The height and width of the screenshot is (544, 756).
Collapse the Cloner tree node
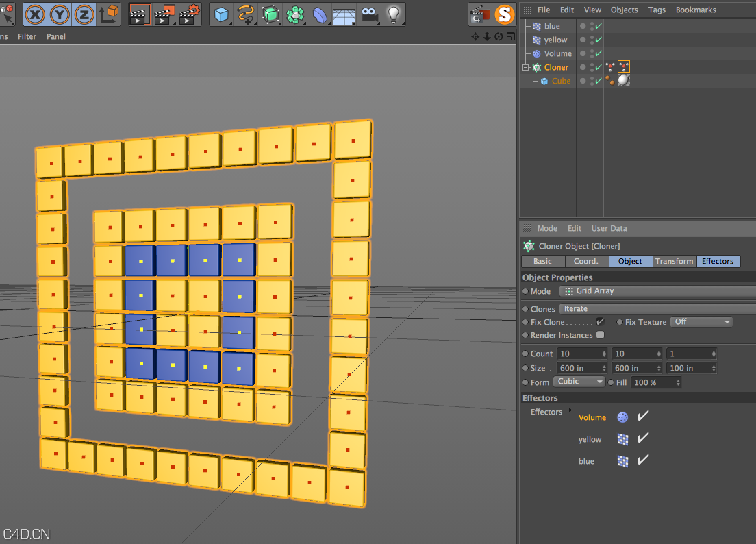click(526, 67)
